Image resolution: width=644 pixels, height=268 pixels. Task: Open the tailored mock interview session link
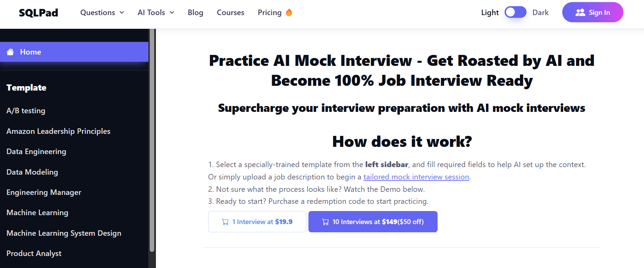click(x=416, y=177)
